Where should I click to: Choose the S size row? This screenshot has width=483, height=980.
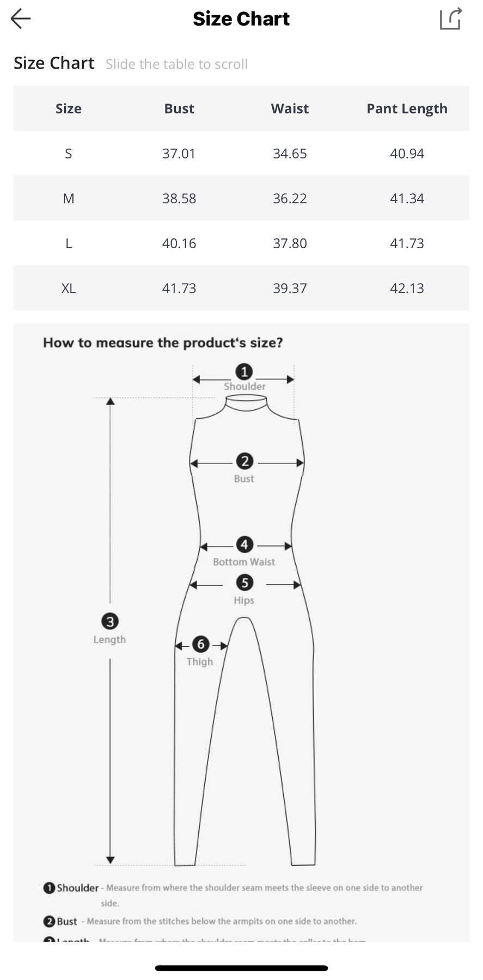(241, 154)
